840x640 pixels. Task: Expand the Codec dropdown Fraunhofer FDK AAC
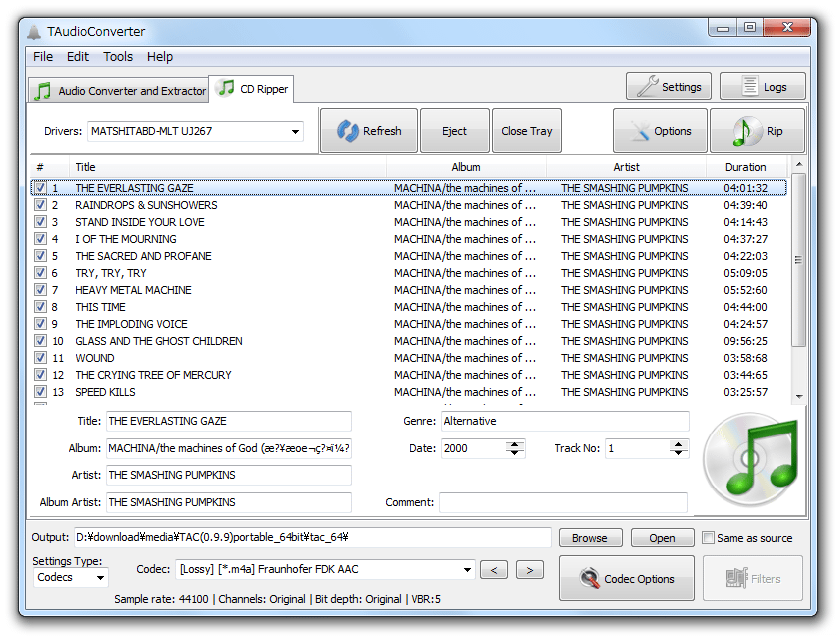[x=325, y=569]
